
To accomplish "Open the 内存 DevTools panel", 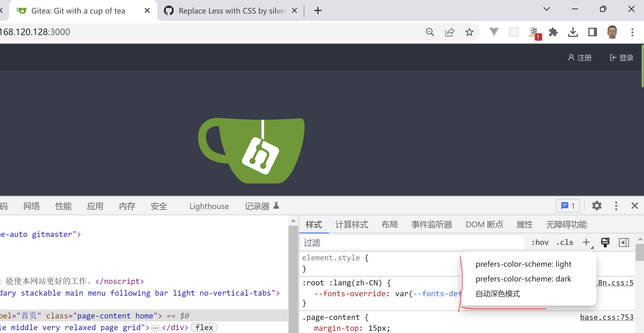I will (x=127, y=206).
